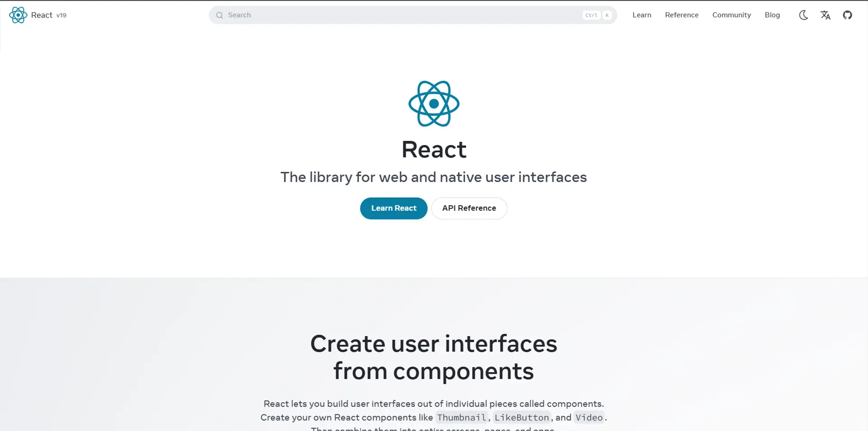The width and height of the screenshot is (868, 431).
Task: Click the 'LikeButton' code text
Action: (521, 417)
